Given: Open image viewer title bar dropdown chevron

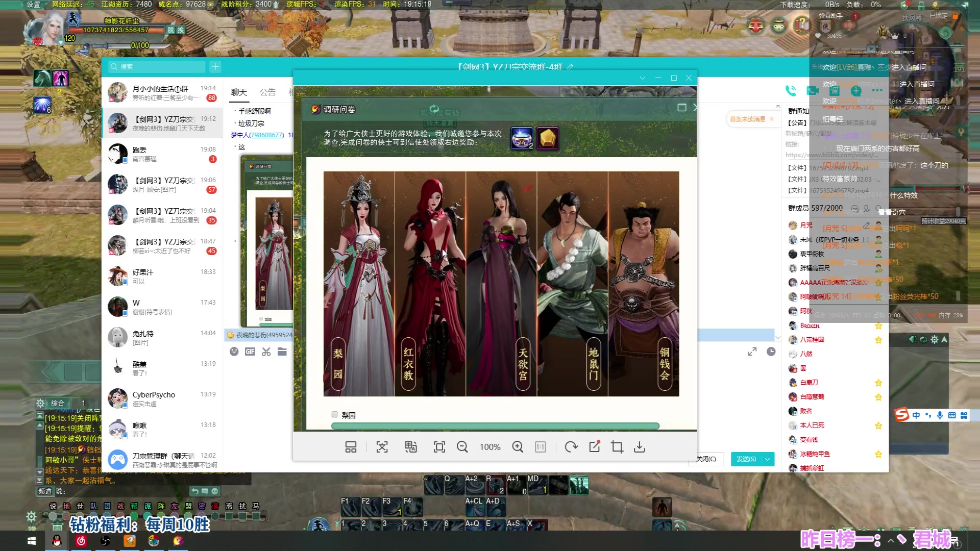Looking at the screenshot, I should 643,78.
